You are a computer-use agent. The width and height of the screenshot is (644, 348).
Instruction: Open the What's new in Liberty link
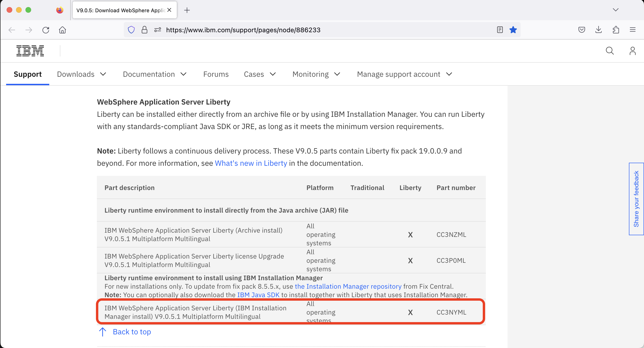pyautogui.click(x=251, y=163)
